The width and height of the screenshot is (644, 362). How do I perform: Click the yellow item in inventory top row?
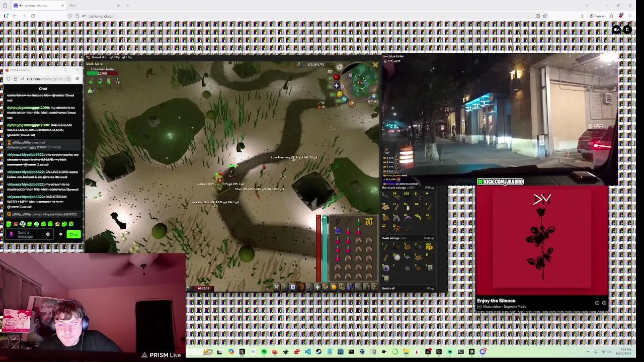tap(369, 222)
